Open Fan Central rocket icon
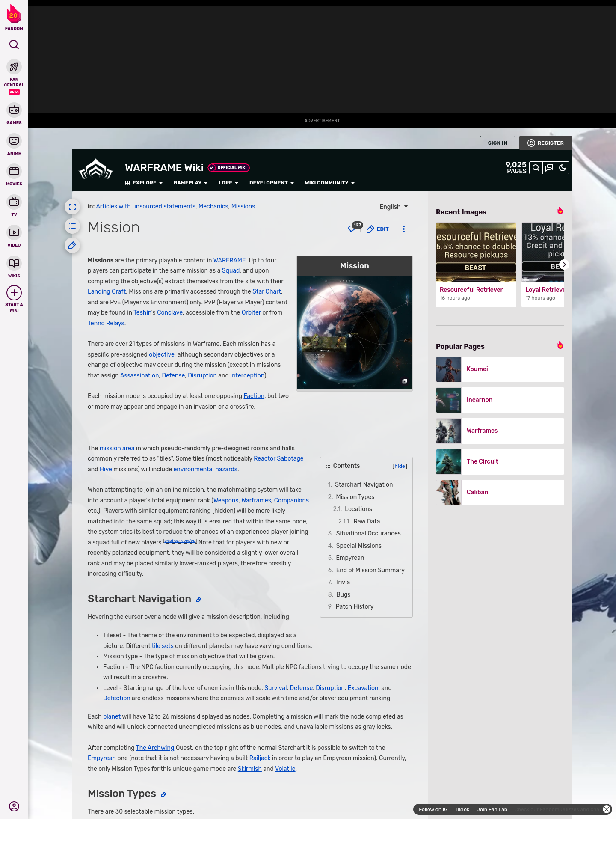Image resolution: width=616 pixels, height=856 pixels. [x=14, y=67]
